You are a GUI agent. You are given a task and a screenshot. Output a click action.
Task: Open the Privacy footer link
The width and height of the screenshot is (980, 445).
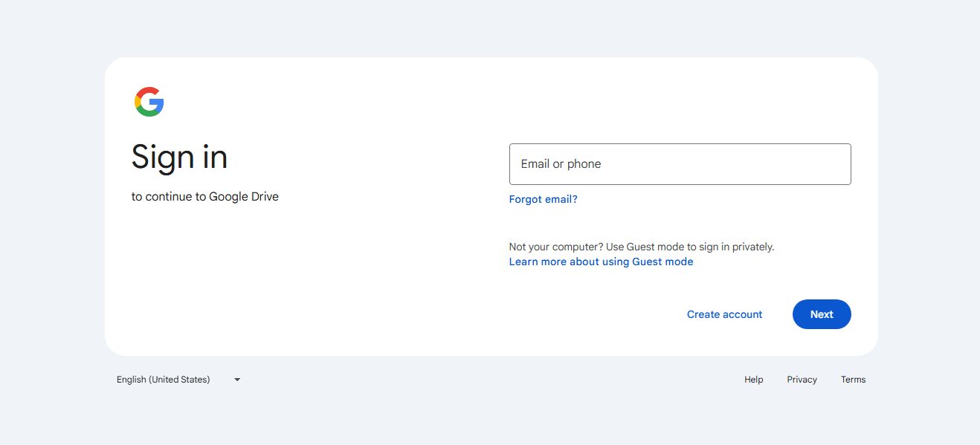(x=802, y=380)
